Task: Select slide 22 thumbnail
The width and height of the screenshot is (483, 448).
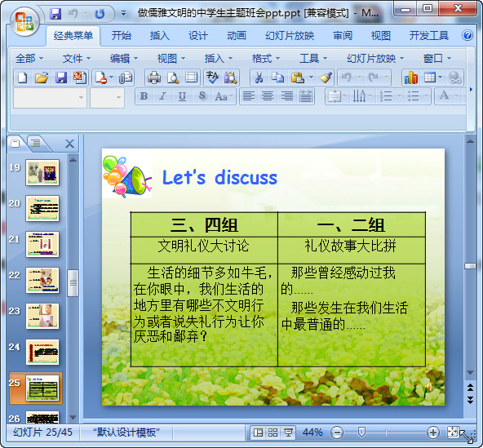Action: point(42,280)
